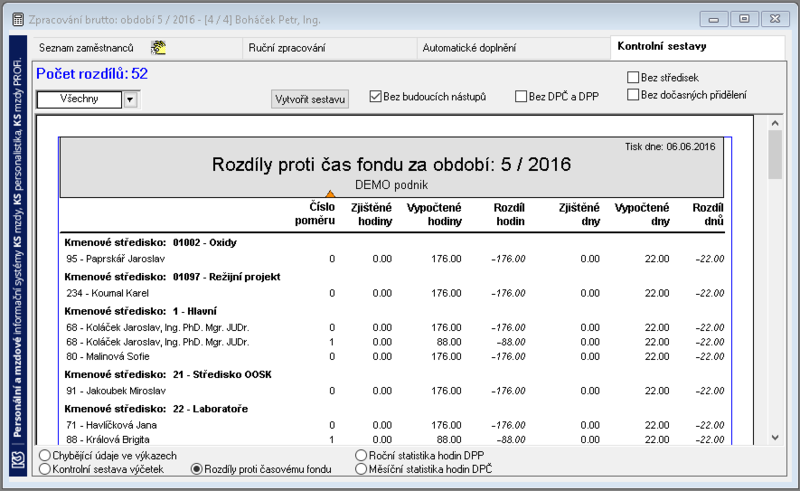
Task: Click heading Kmenové středisko: 22 - Laboratoře
Action: click(156, 409)
